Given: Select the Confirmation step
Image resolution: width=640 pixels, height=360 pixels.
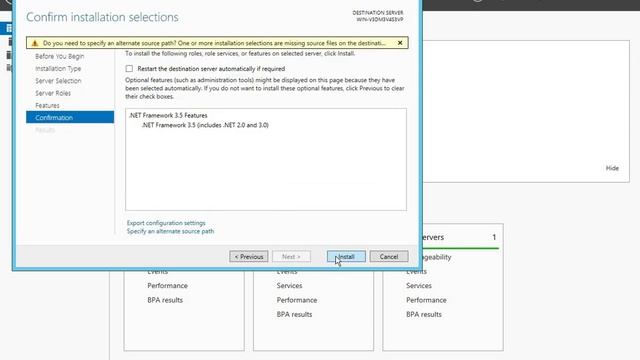Looking at the screenshot, I should (70, 117).
